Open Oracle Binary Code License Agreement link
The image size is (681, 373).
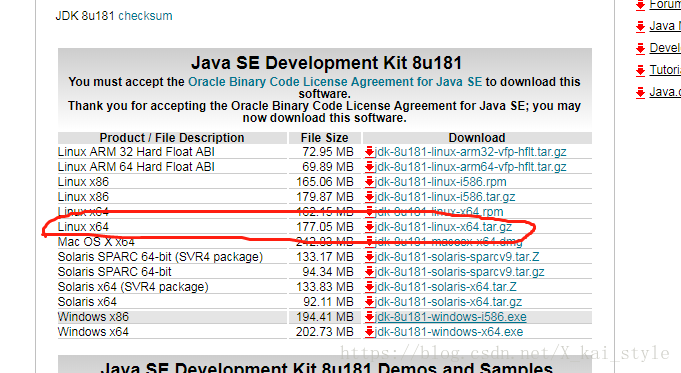335,82
